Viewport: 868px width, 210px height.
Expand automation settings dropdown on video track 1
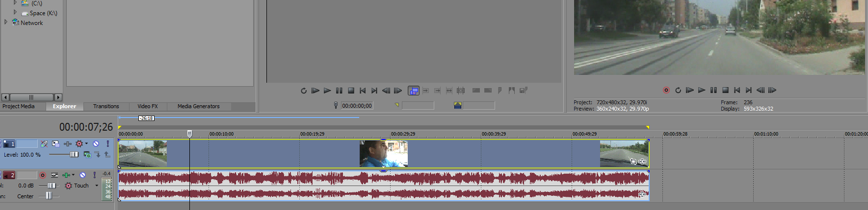click(86, 144)
